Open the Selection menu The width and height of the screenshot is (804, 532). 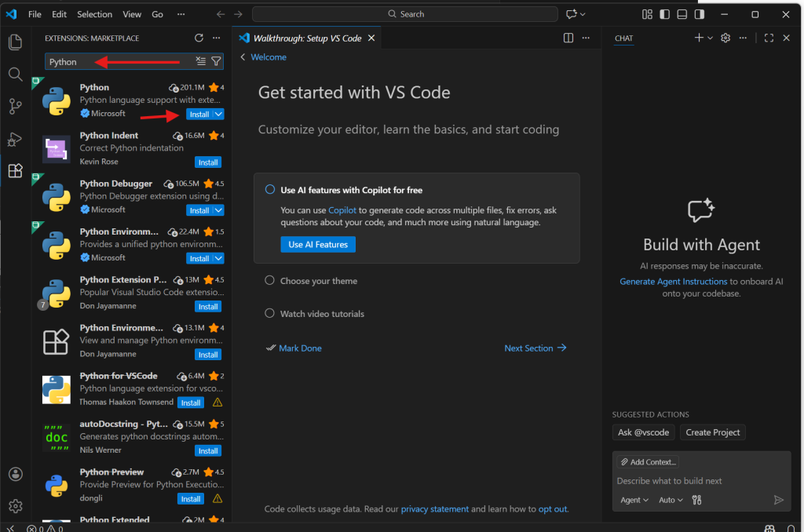tap(94, 14)
